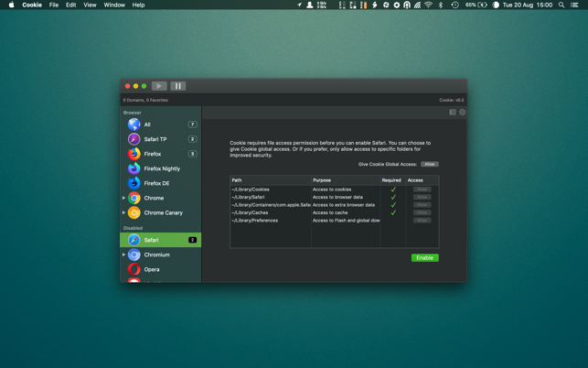588x368 pixels.
Task: Select Safari TP in the browser list
Action: click(155, 139)
